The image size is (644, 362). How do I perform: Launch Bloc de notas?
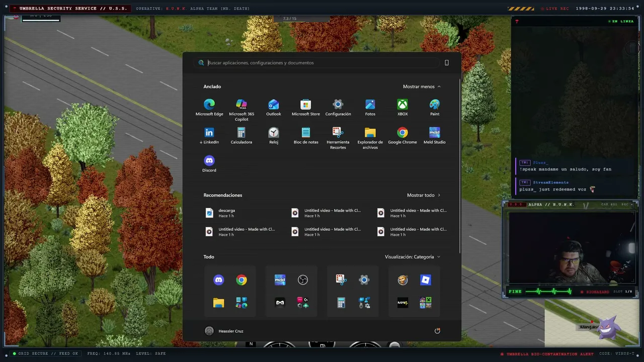pyautogui.click(x=306, y=136)
